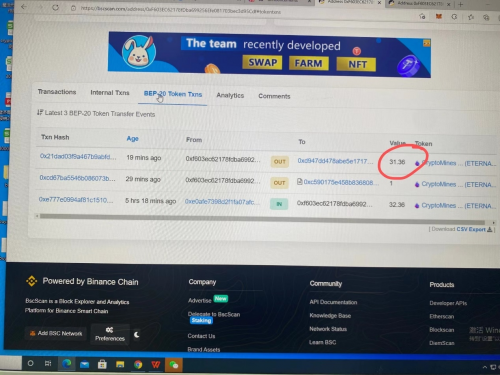
Task: Click the value 31.36 cell
Action: click(397, 162)
